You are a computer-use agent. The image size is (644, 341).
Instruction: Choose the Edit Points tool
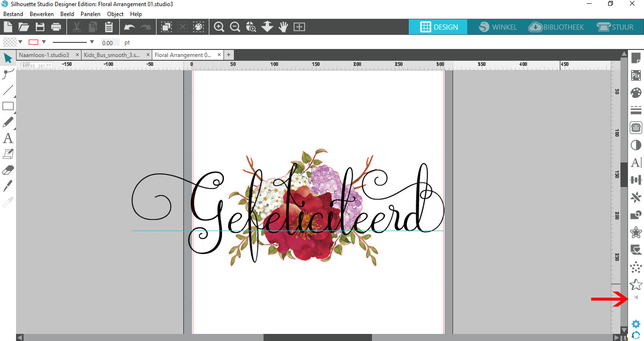tap(8, 73)
